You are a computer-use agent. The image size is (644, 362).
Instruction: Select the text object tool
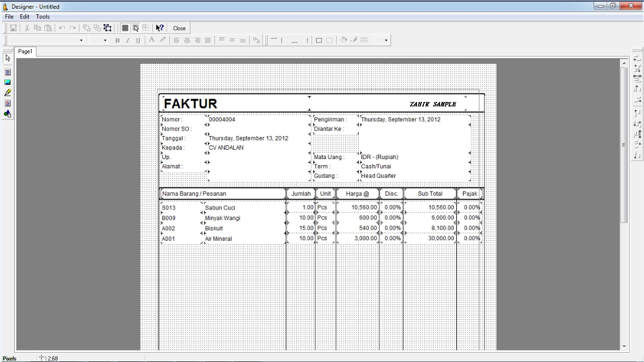pos(8,72)
